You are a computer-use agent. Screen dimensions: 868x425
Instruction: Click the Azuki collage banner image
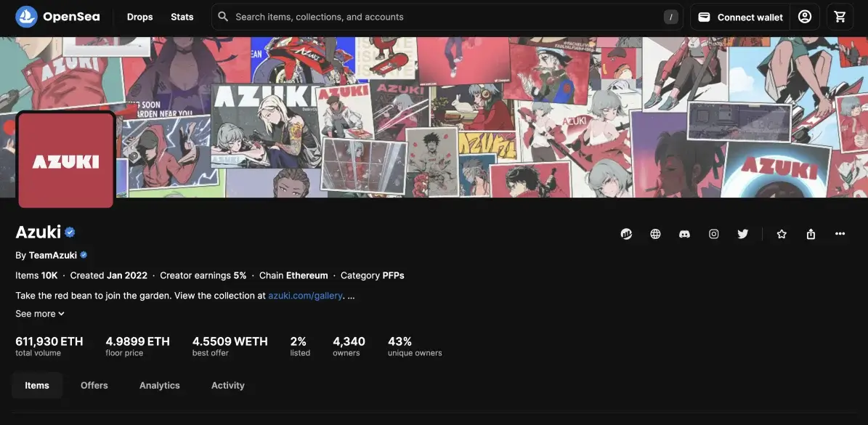click(434, 117)
